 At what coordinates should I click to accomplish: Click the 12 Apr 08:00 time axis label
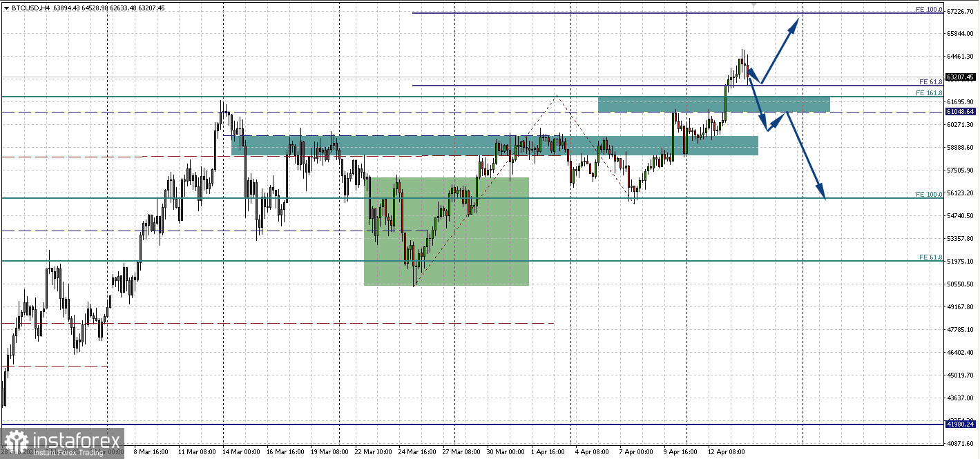725,452
